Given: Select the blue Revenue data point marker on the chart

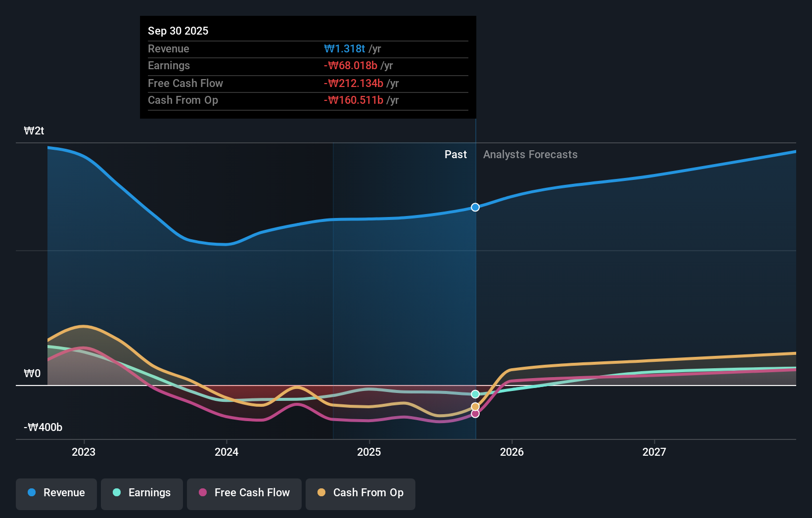Looking at the screenshot, I should pos(475,207).
